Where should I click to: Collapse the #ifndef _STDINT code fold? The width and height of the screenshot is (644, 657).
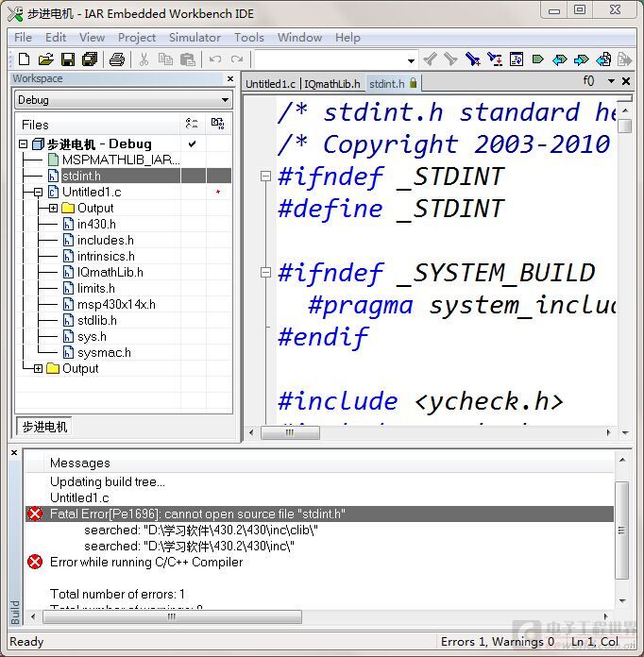point(265,176)
